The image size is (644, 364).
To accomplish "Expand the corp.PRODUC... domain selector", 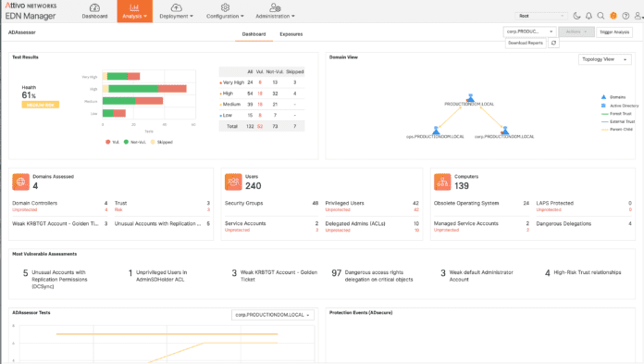I will click(529, 31).
